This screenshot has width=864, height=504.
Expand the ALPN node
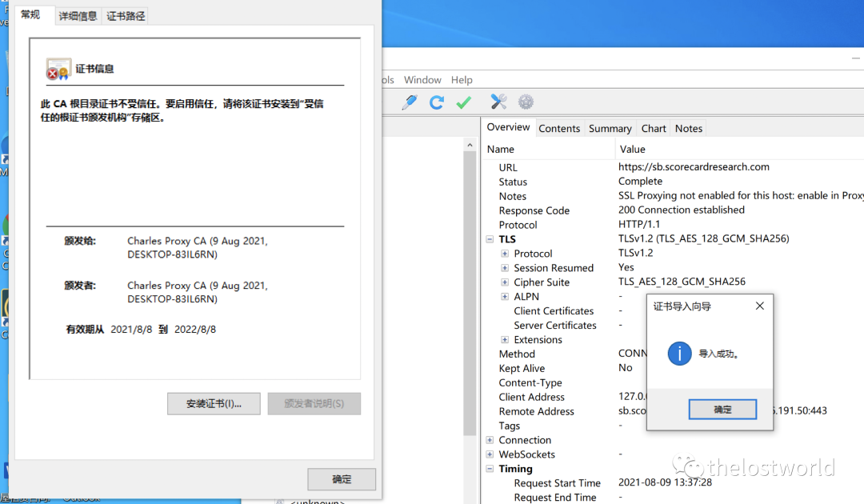coord(504,296)
